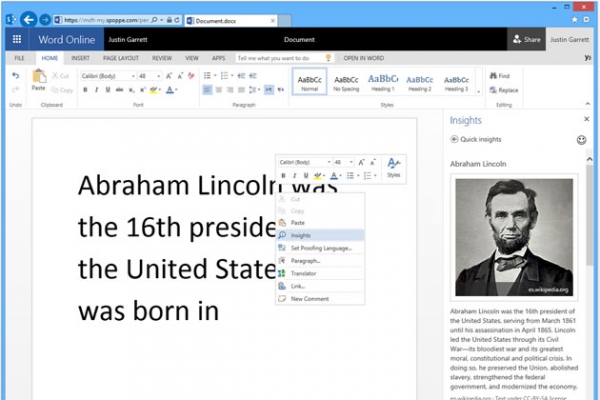
Task: Open ribbon bullets dropdown arrow
Action: (x=215, y=75)
